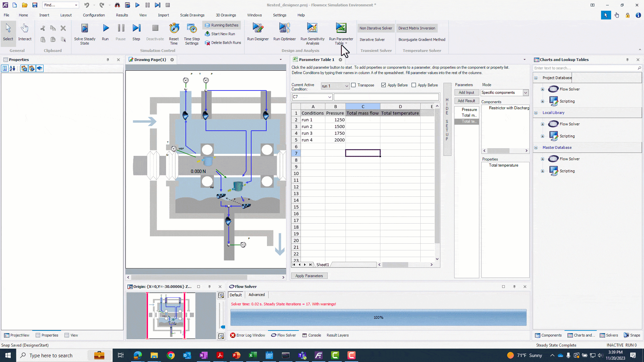Click the Delete X icon in Clipboard
This screenshot has height=362, width=644.
63,28
